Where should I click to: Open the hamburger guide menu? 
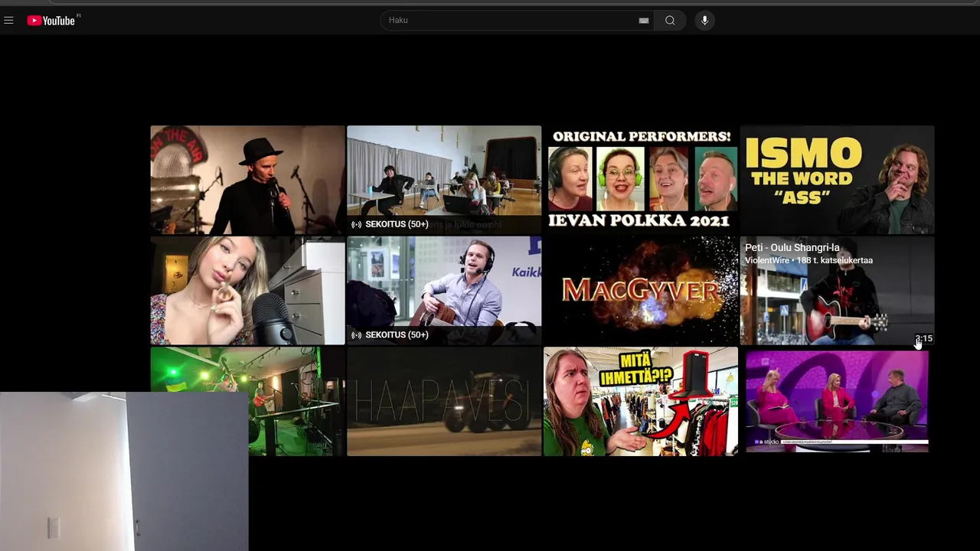click(8, 21)
